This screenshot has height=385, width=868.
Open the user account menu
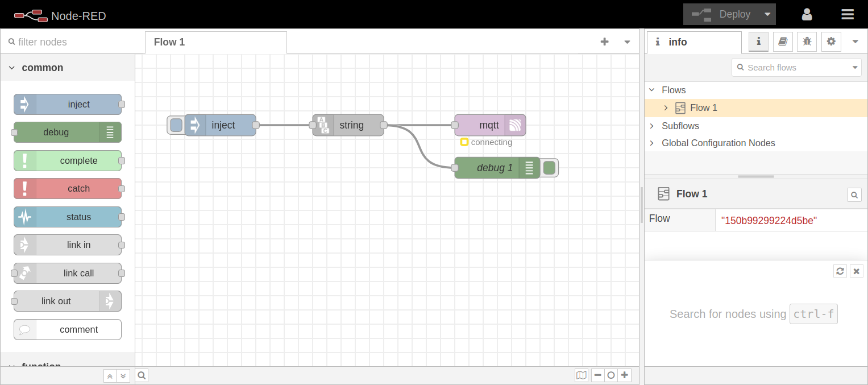pos(807,14)
